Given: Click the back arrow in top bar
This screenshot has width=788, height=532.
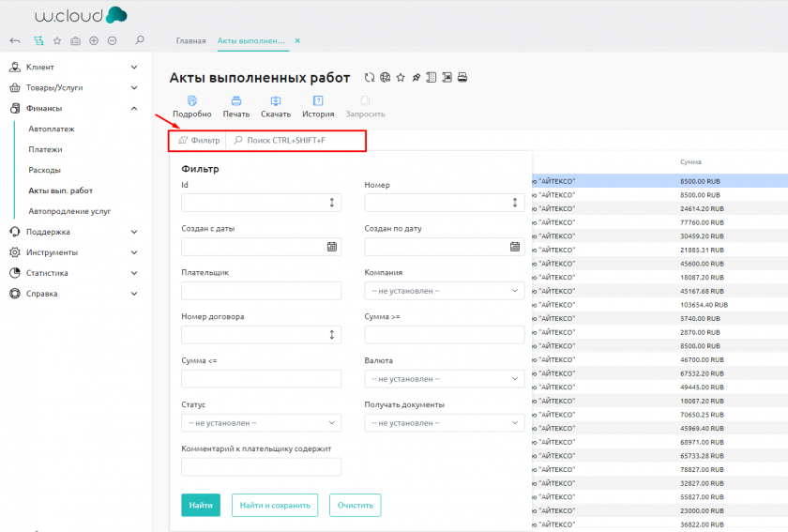Looking at the screenshot, I should 15,41.
